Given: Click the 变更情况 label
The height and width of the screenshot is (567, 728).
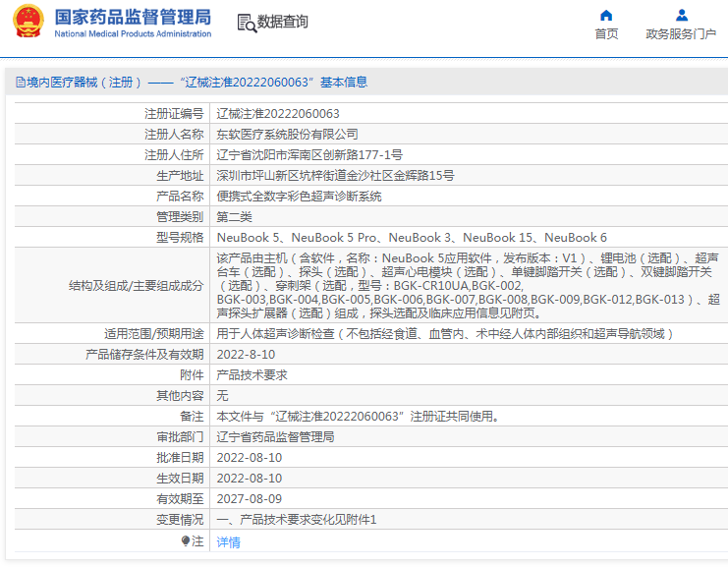Looking at the screenshot, I should pos(180,520).
